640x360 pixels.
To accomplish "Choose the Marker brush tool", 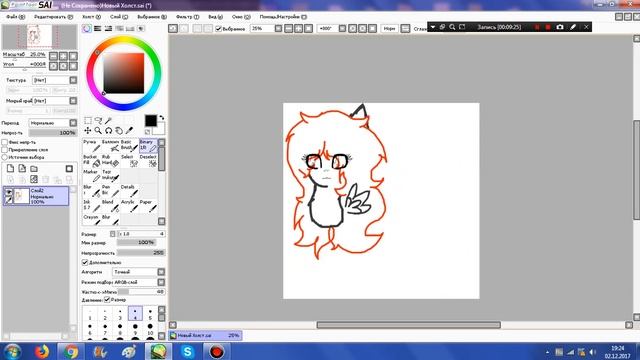I will (x=92, y=176).
